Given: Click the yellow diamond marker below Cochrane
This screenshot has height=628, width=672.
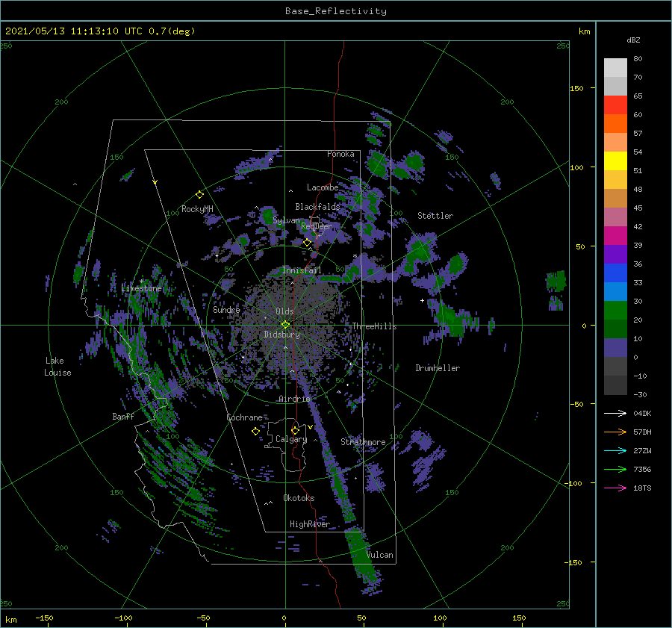Looking at the screenshot, I should point(255,431).
